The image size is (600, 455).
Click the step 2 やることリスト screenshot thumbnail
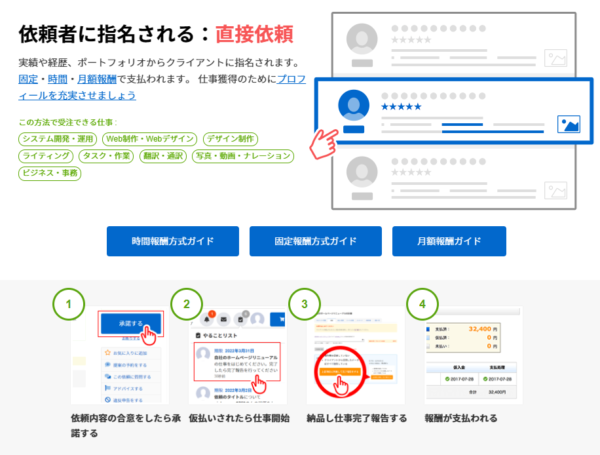click(x=238, y=355)
